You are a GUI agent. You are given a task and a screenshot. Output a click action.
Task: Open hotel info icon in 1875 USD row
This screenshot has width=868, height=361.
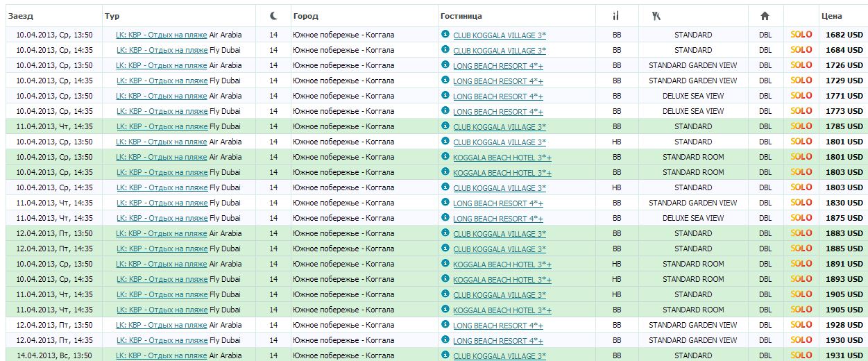445,217
